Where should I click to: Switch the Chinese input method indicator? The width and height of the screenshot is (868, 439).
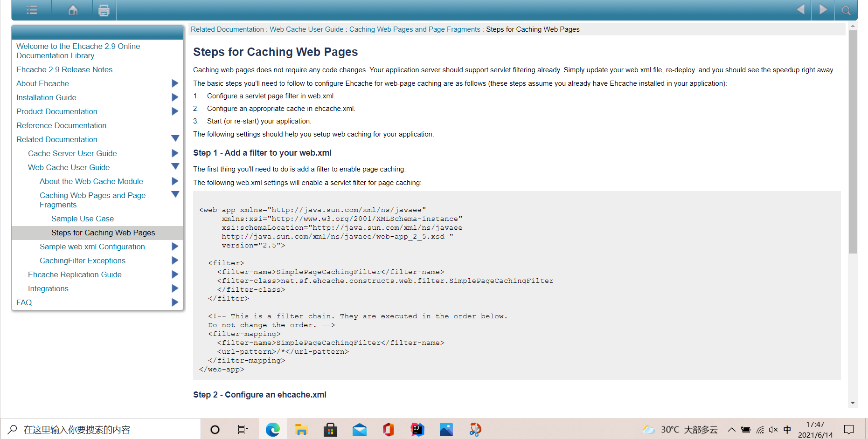coord(787,430)
